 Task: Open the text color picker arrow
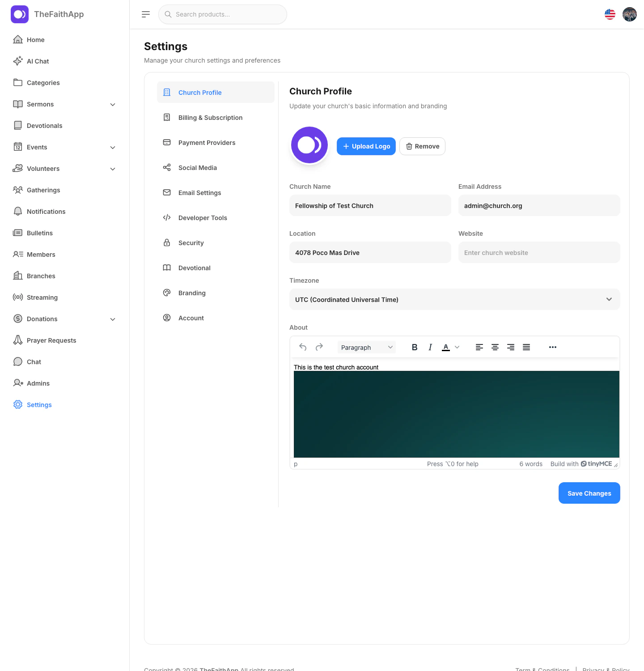pyautogui.click(x=457, y=347)
